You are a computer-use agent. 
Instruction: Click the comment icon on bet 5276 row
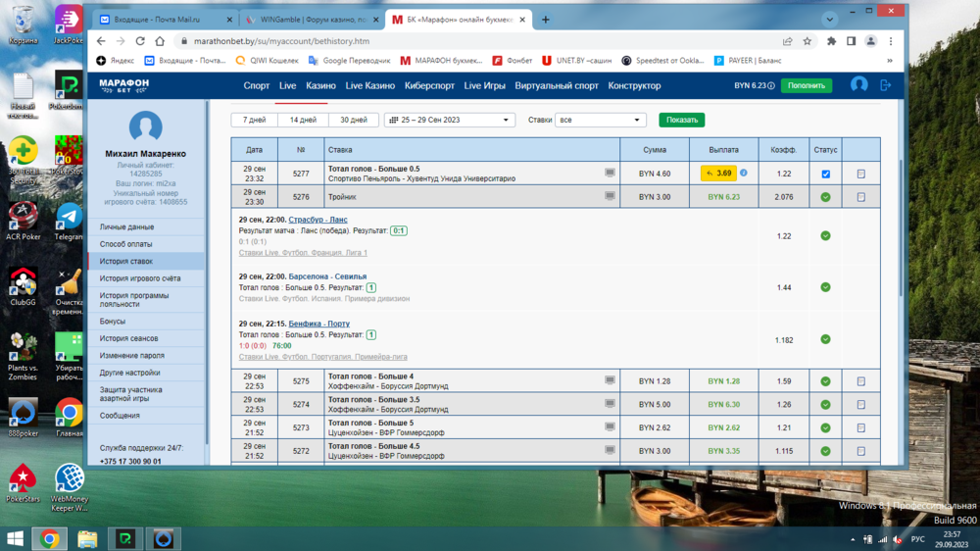[x=610, y=196]
